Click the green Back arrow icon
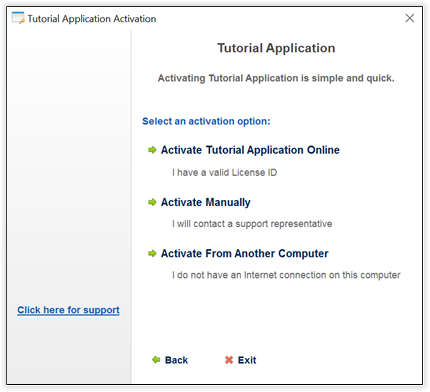430x392 pixels. 156,360
